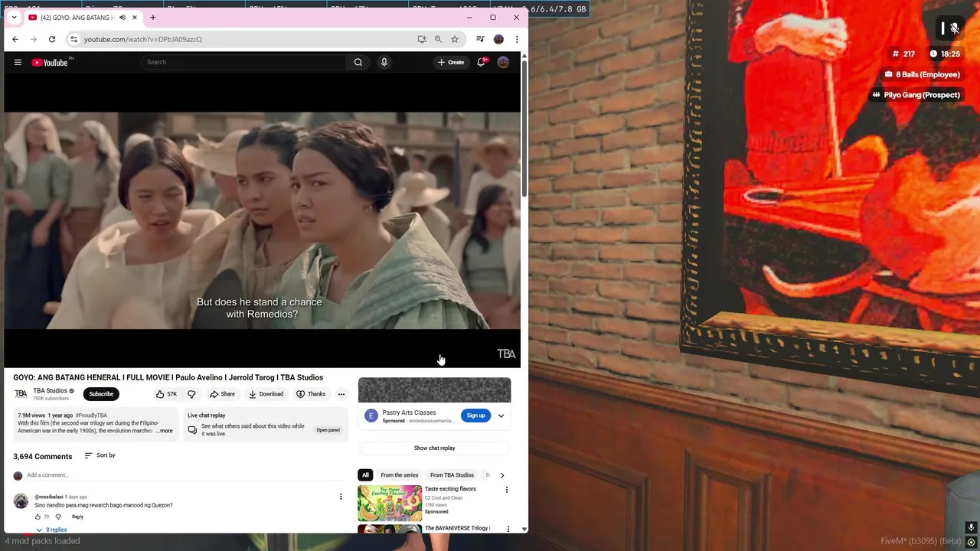Expand the 8 replies thread
Image resolution: width=980 pixels, height=551 pixels.
tap(51, 530)
